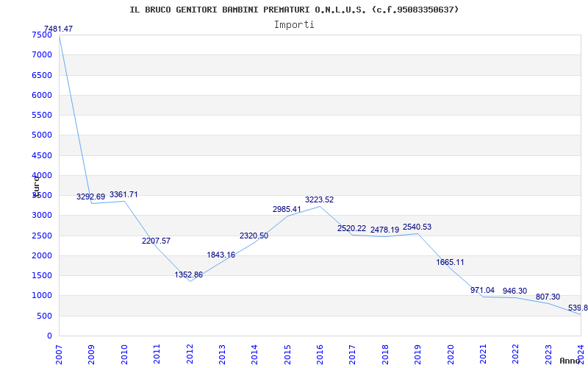Click the 2011 year label on x-axis
The width and height of the screenshot is (588, 368).
[157, 354]
